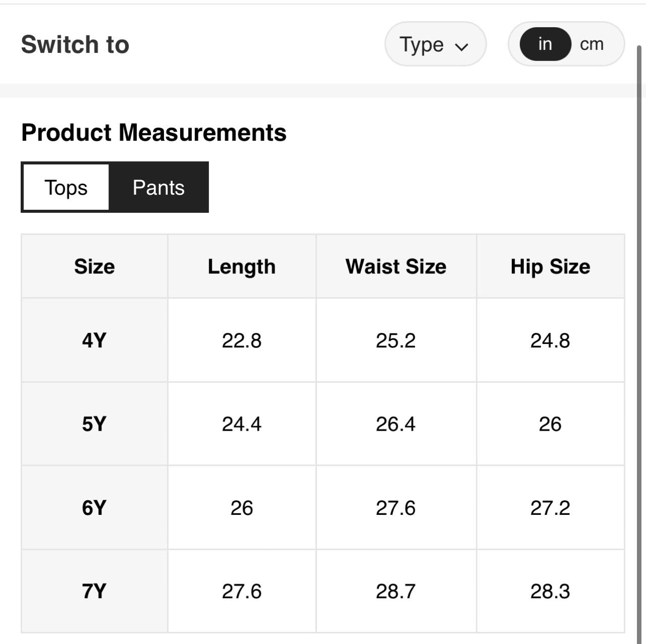This screenshot has height=644, width=646.
Task: Click the Product Measurements heading
Action: 154,133
